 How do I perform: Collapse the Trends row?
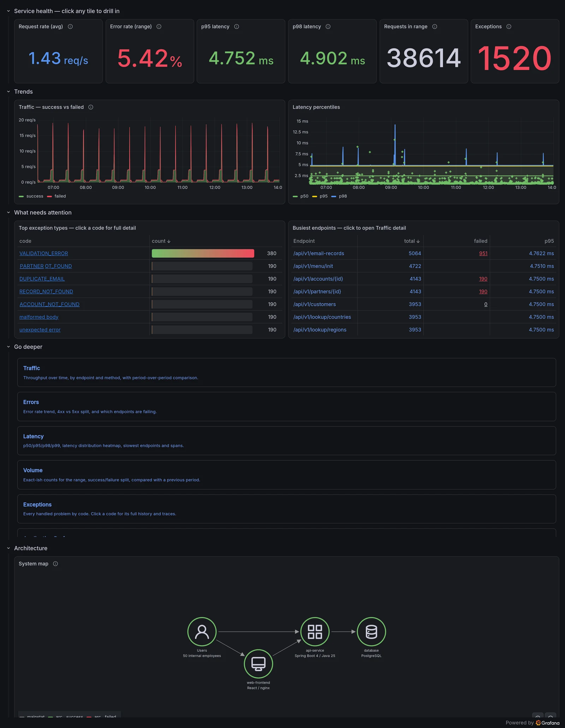click(8, 92)
